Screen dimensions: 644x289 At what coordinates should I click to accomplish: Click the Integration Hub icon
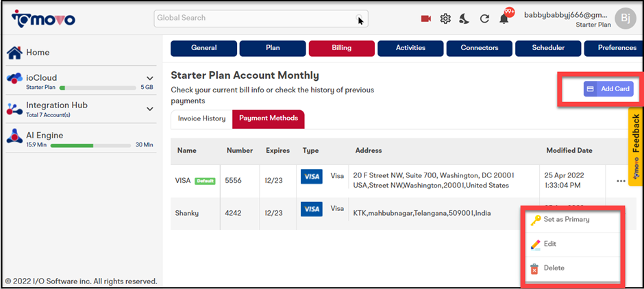click(x=14, y=109)
